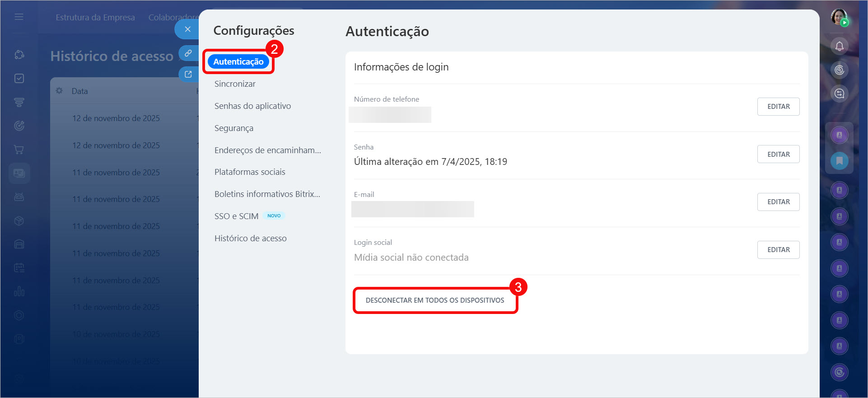
Task: Select the Autenticação settings tab
Action: tap(238, 62)
